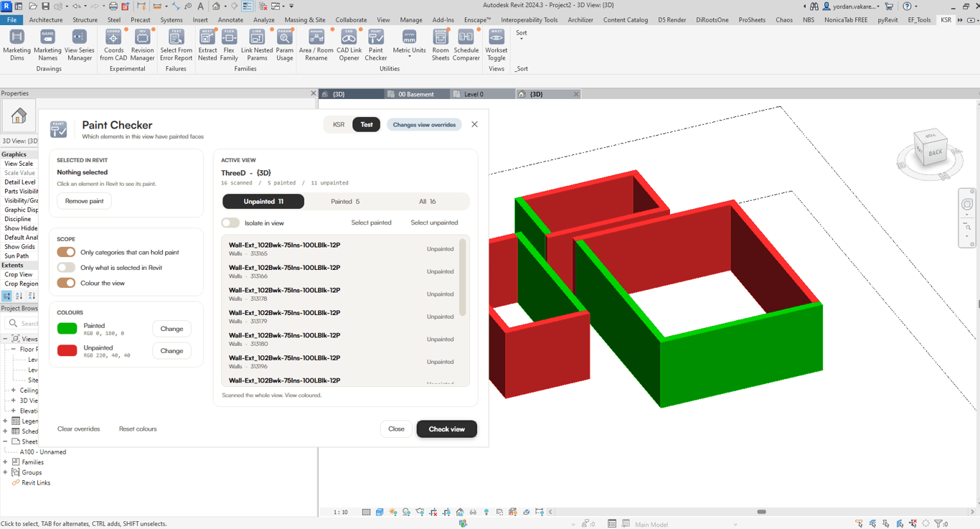
Task: Toggle Only categories that can hold paint
Action: 66,252
